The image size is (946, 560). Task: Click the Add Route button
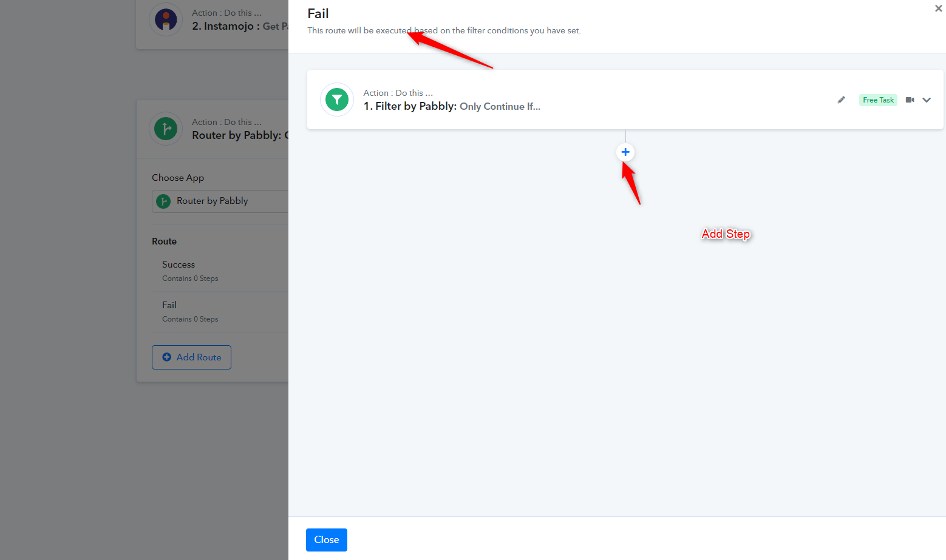191,357
